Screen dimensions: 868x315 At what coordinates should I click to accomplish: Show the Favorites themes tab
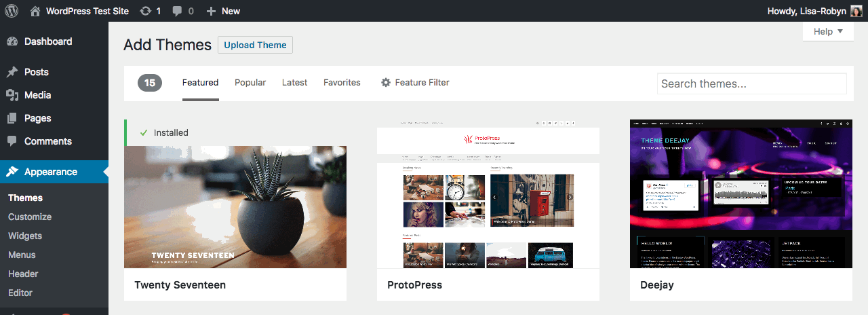click(x=342, y=82)
